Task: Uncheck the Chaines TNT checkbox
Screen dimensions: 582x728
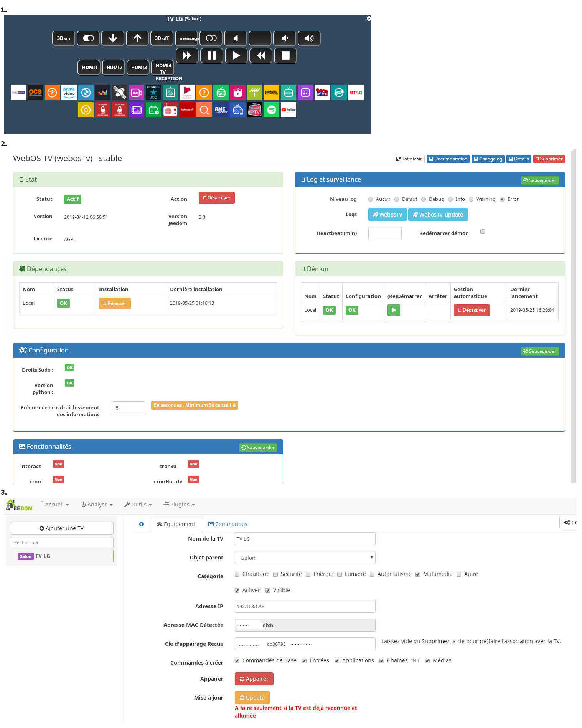Action: 382,661
